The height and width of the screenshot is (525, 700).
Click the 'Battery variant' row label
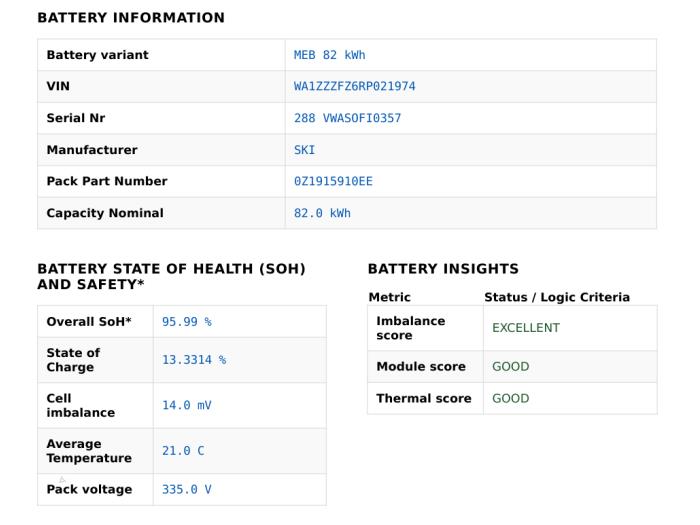coord(97,55)
